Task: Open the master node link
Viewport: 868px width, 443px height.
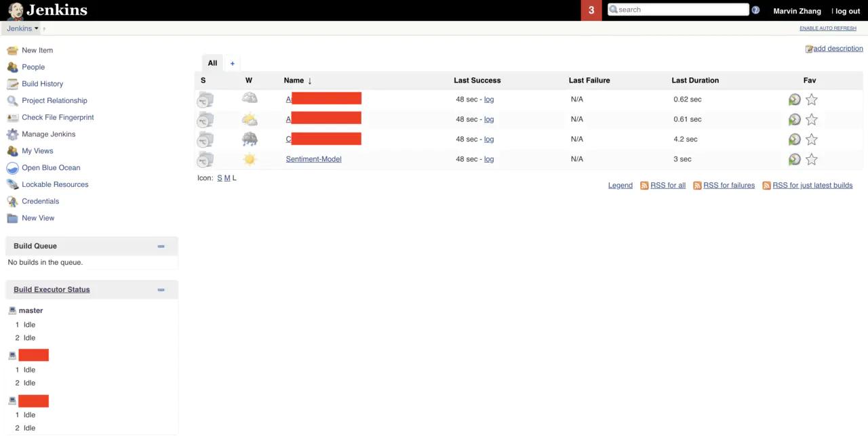Action: 31,311
